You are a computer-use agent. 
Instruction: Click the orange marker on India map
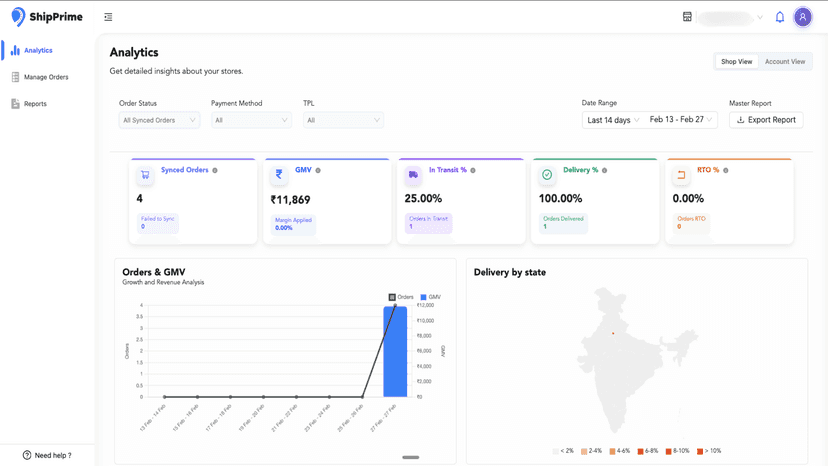pyautogui.click(x=613, y=333)
